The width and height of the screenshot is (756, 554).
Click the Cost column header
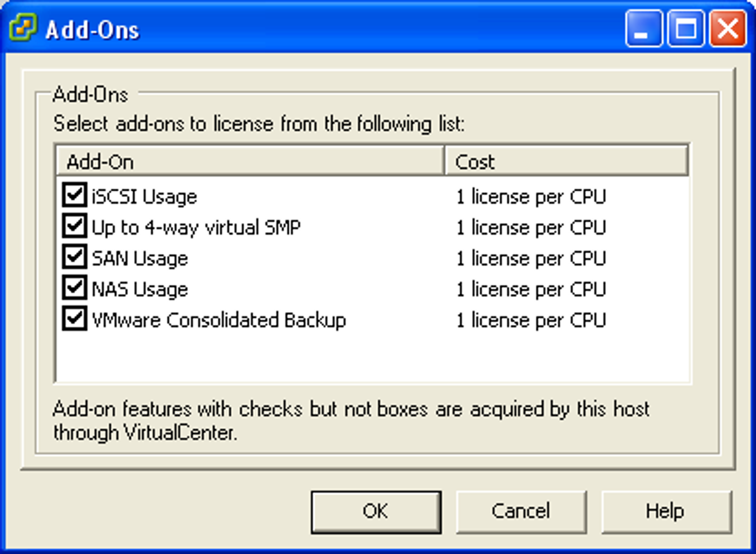(567, 161)
